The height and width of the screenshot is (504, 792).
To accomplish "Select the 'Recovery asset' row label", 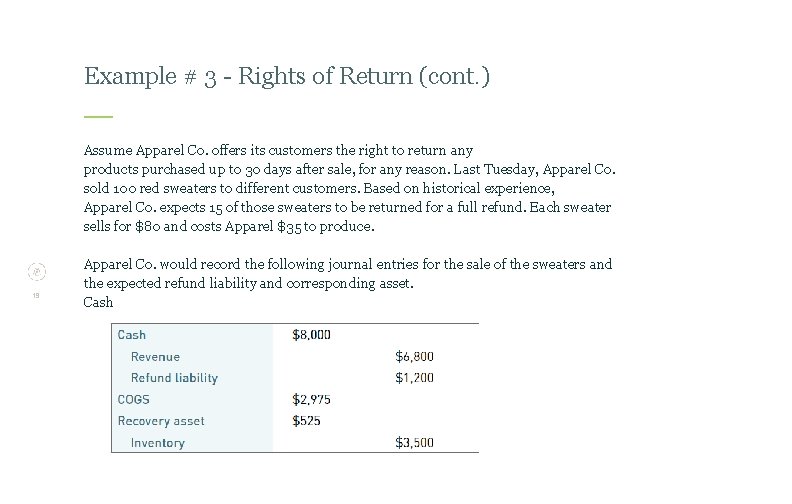I will (x=161, y=421).
